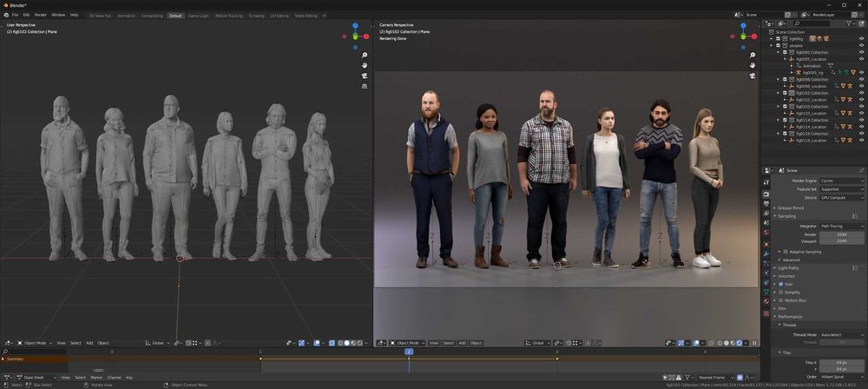Image resolution: width=868 pixels, height=389 pixels.
Task: Open Tool settings tab in properties editor
Action: tap(766, 181)
